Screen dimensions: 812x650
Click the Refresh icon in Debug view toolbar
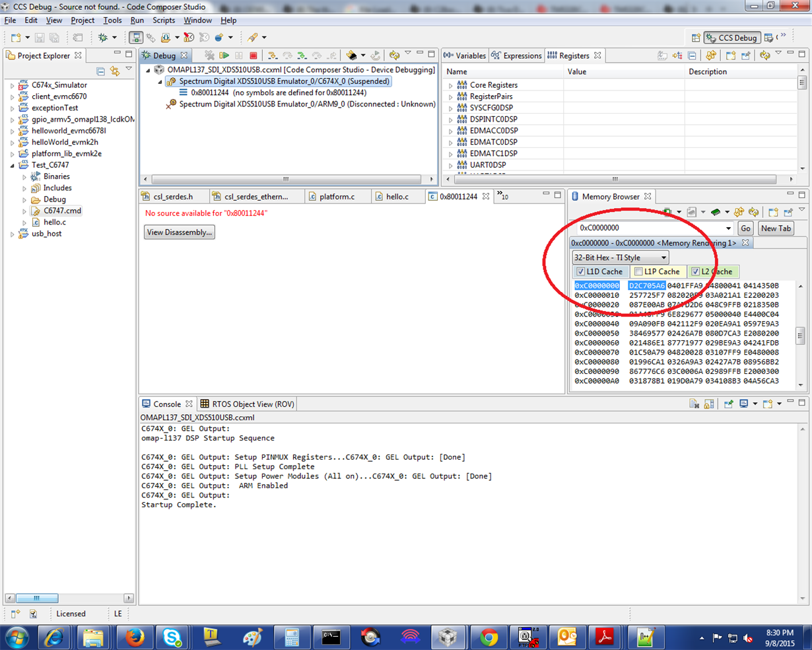click(394, 55)
